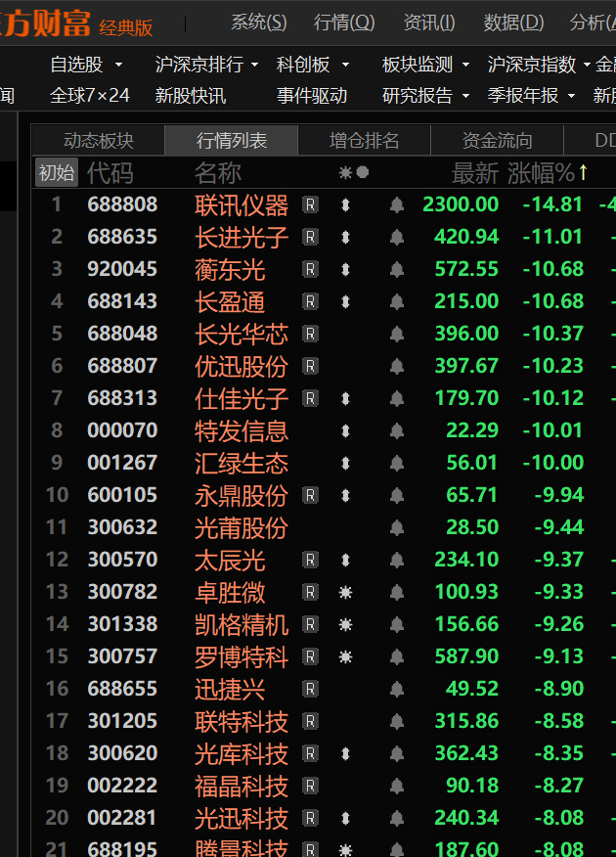Open the 数据(D) menu
Image resolution: width=616 pixels, height=857 pixels.
[513, 23]
